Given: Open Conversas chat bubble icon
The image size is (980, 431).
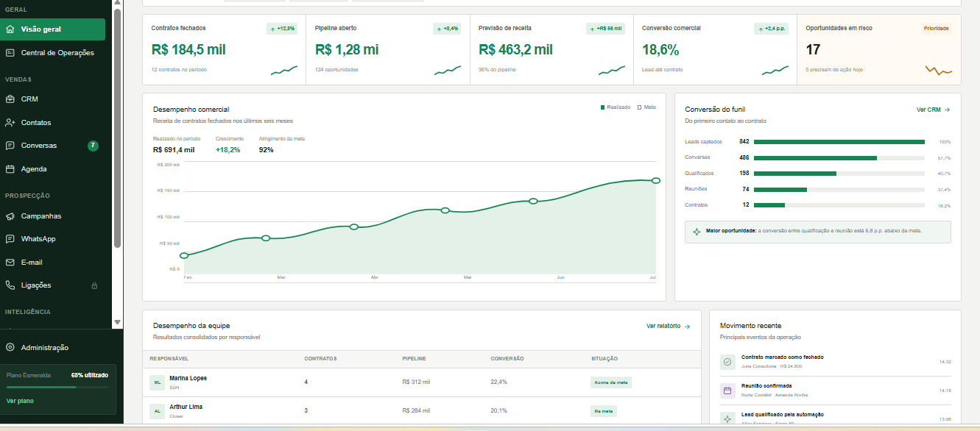Looking at the screenshot, I should point(10,146).
